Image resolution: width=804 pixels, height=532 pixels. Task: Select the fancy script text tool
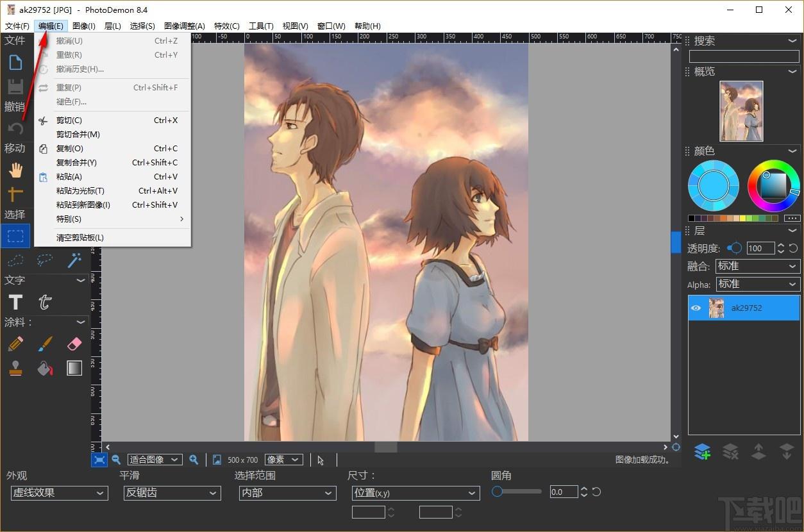click(x=45, y=302)
